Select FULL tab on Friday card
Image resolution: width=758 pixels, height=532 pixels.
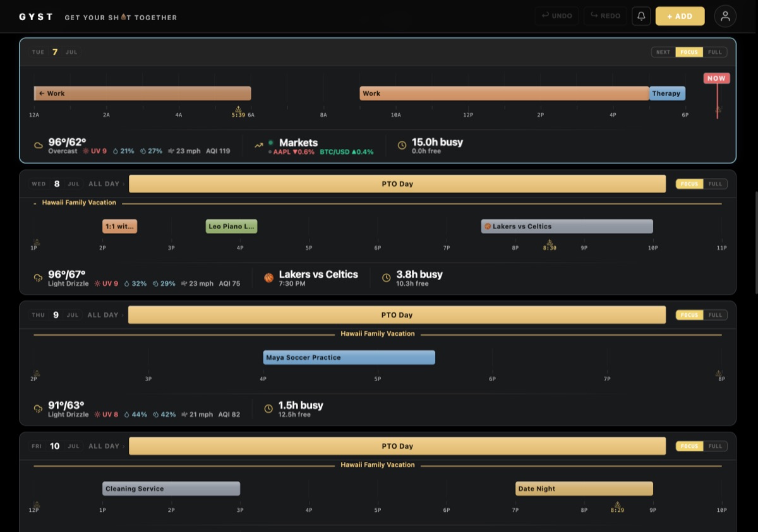715,446
